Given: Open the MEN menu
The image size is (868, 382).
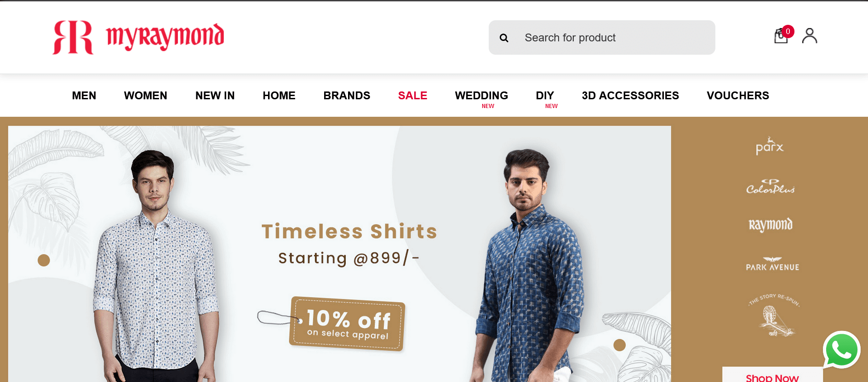Looking at the screenshot, I should click(x=84, y=96).
